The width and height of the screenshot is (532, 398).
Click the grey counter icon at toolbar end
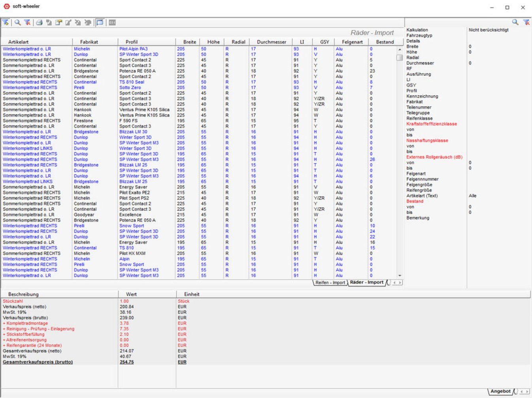pyautogui.click(x=112, y=23)
